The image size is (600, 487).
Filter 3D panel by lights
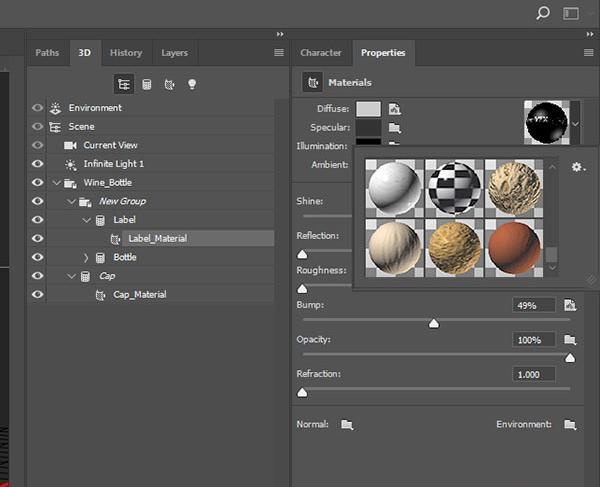click(x=192, y=84)
